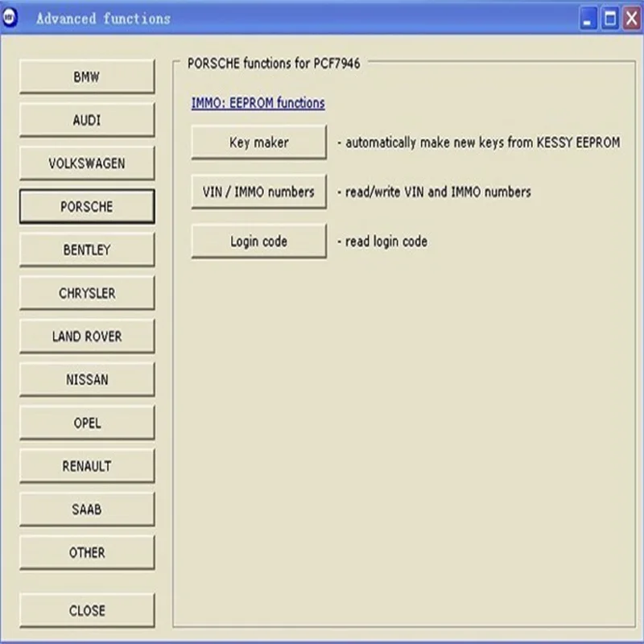This screenshot has width=644, height=644.
Task: Minimize the Advanced functions window
Action: 588,19
